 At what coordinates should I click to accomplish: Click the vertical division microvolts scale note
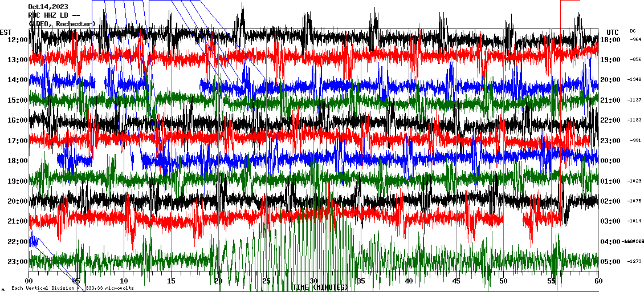pos(73,288)
